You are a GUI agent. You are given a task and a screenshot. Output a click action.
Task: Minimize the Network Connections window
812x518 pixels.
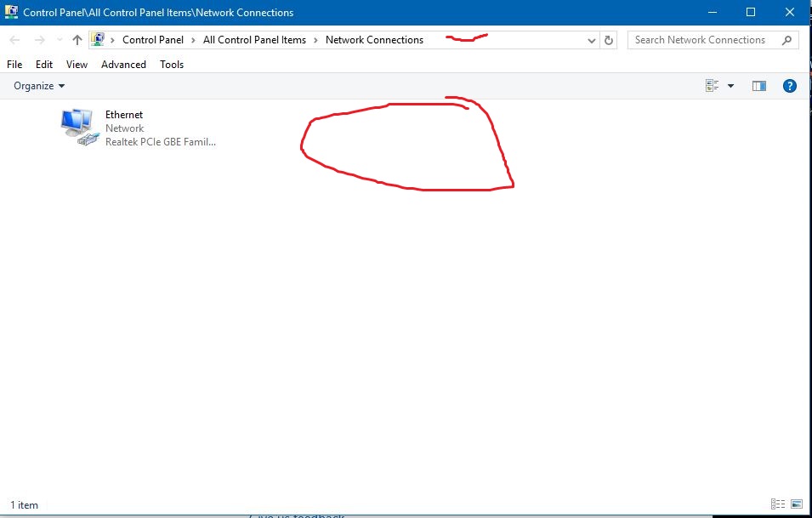713,12
